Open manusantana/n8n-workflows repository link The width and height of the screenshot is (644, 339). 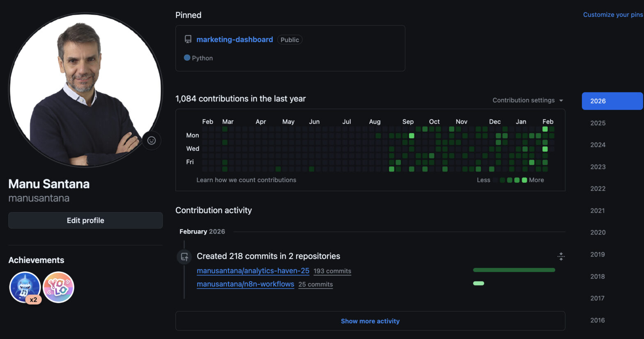246,284
